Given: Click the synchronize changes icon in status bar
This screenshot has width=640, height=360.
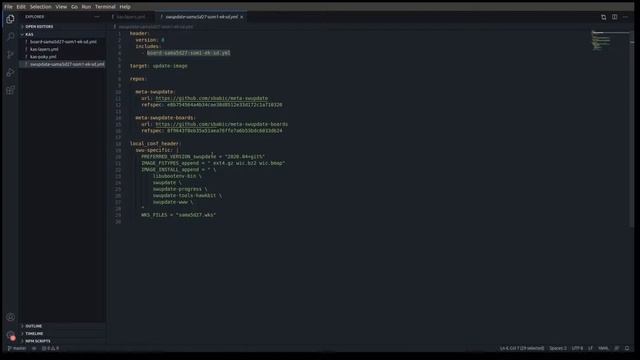Looking at the screenshot, I should tap(34, 348).
